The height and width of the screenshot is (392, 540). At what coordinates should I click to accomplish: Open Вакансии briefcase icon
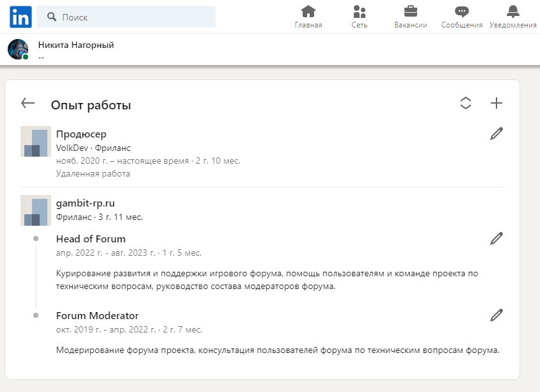[411, 12]
